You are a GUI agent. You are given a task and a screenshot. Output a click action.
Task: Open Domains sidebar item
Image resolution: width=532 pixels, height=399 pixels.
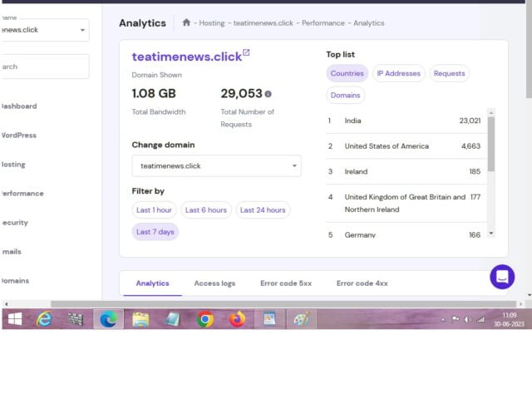15,281
